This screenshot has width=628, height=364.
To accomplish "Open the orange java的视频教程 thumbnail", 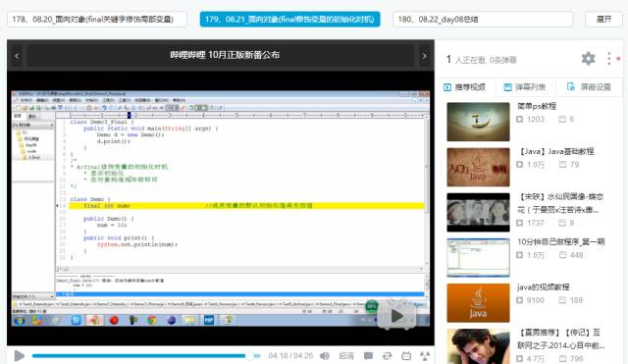I will point(478,303).
